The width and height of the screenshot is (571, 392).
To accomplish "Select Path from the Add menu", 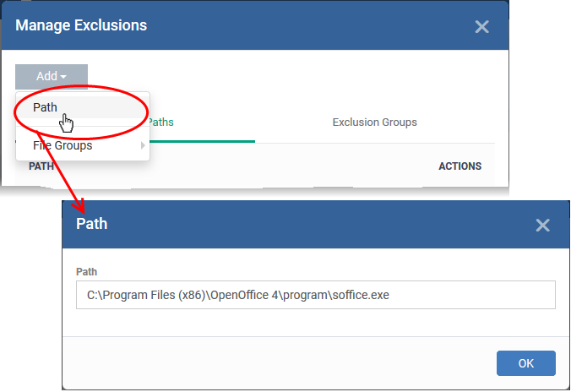I will pyautogui.click(x=45, y=107).
